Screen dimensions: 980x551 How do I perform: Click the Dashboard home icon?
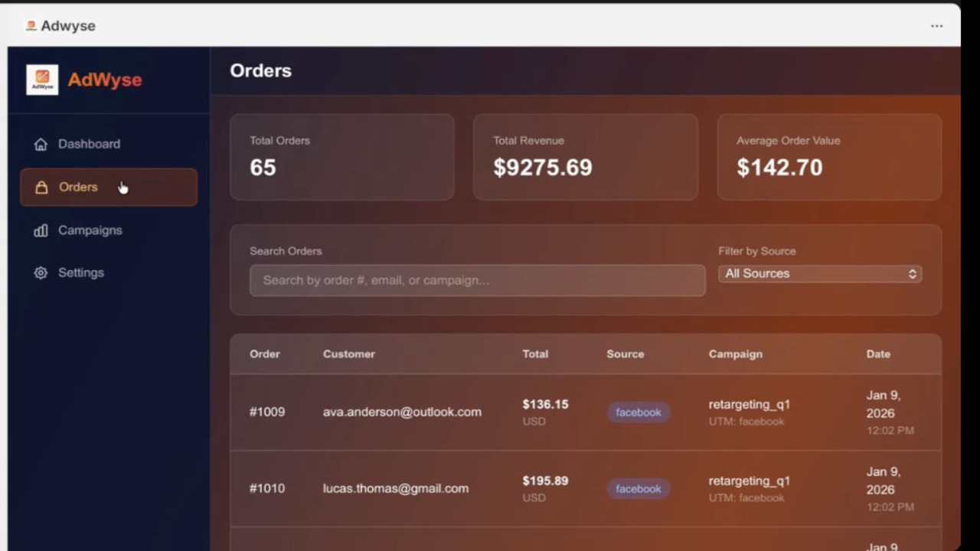[x=41, y=144]
